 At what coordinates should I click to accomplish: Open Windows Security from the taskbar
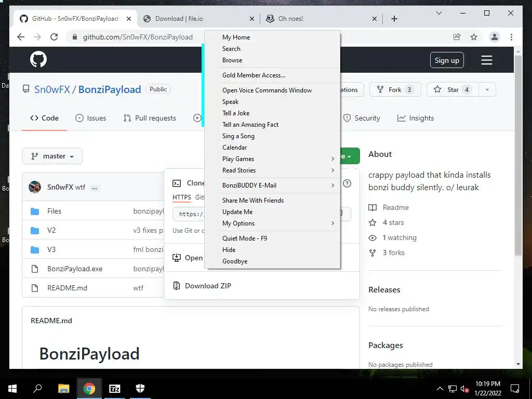[140, 389]
